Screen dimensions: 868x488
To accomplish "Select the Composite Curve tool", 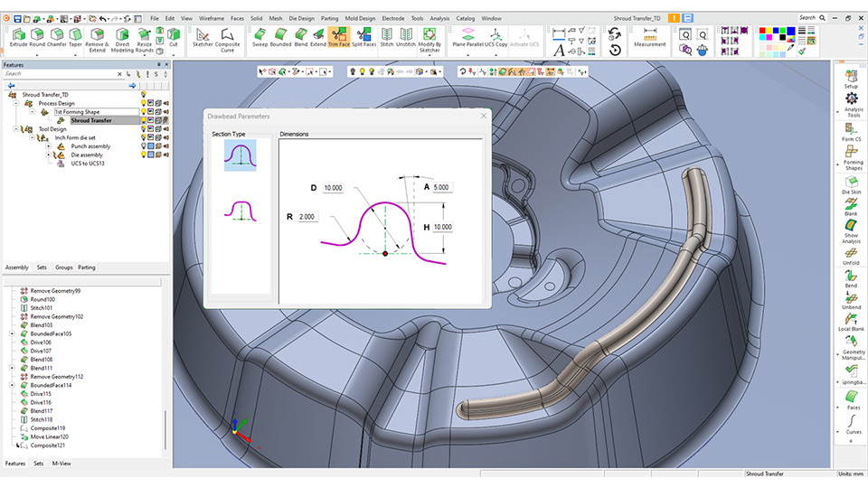I will 227,41.
